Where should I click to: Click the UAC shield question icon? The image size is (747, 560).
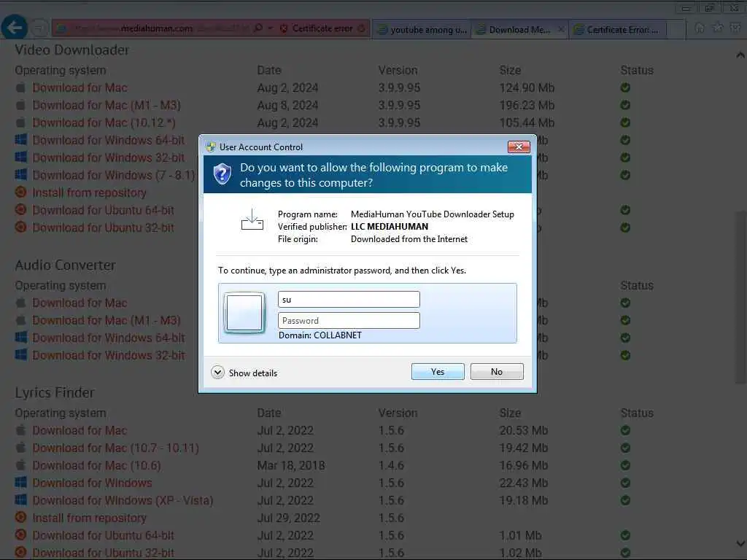(222, 174)
